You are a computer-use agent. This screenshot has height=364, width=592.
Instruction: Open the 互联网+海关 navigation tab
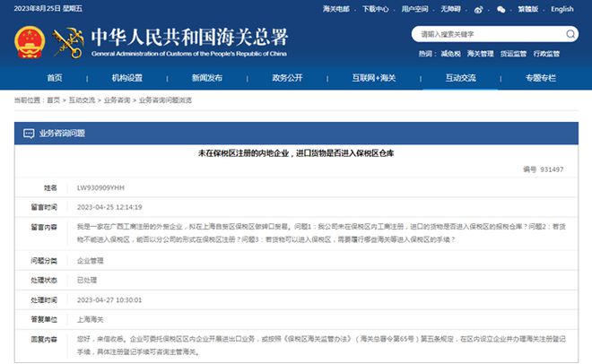pyautogui.click(x=374, y=78)
